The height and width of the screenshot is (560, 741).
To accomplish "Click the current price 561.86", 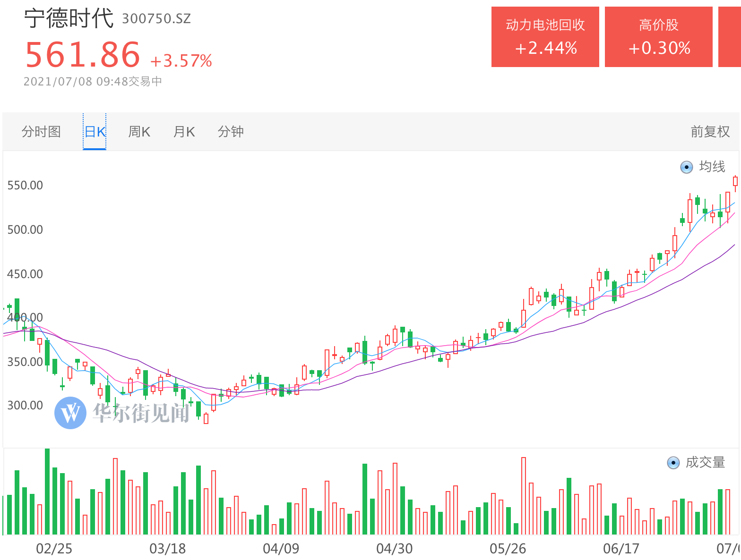I will 83,55.
